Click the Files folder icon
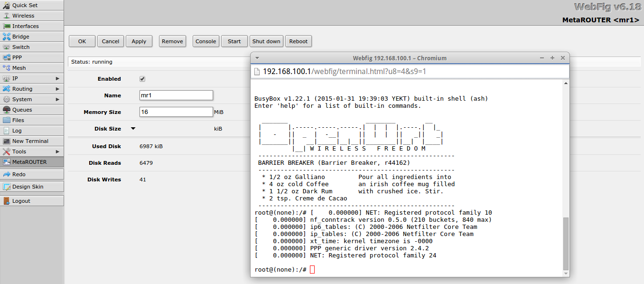This screenshot has width=644, height=284. coord(7,120)
